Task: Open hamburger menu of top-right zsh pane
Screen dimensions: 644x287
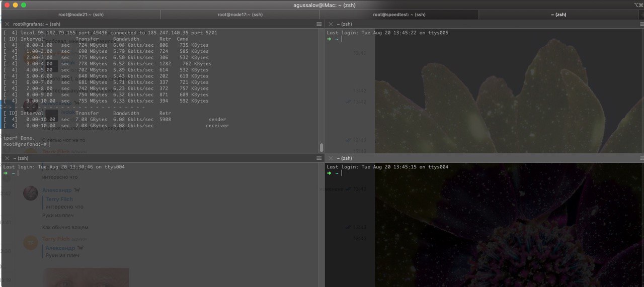Action: pyautogui.click(x=641, y=24)
